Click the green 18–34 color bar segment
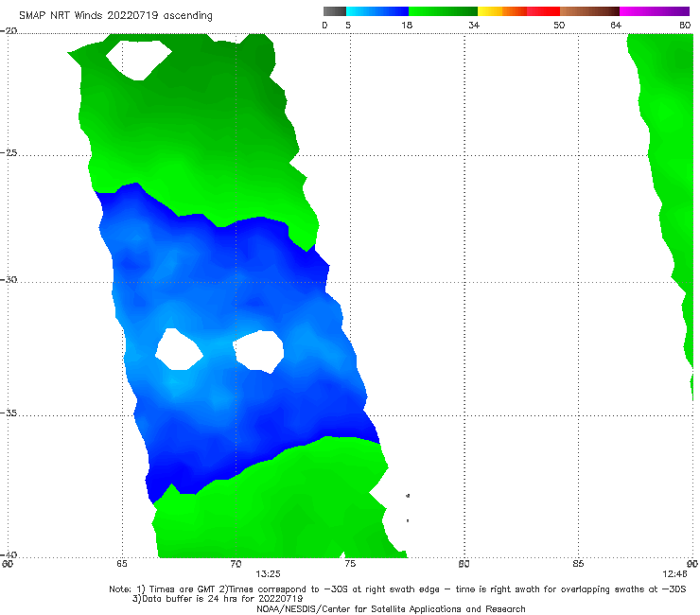 [443, 11]
